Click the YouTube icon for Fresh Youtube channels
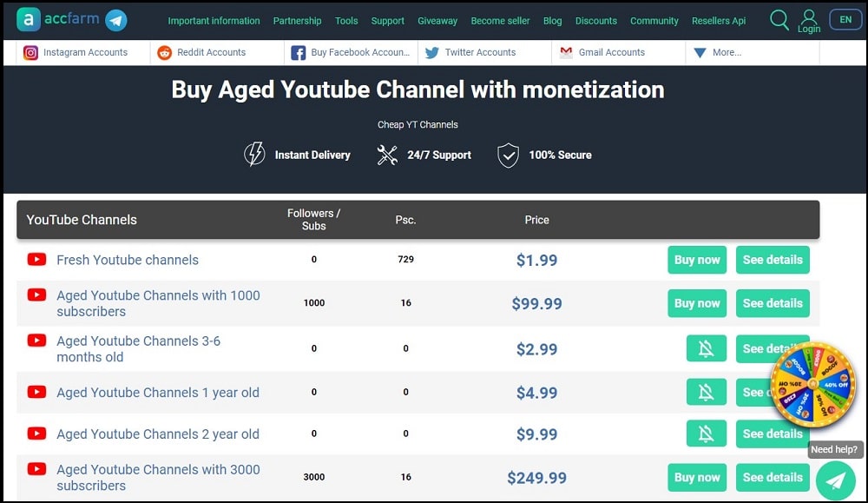The height and width of the screenshot is (503, 868). pyautogui.click(x=36, y=259)
